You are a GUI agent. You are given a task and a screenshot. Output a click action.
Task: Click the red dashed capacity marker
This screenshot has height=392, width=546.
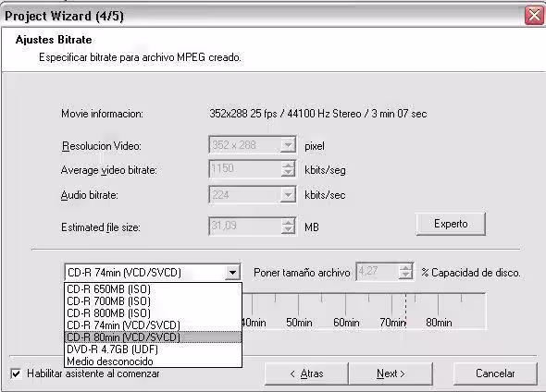(x=405, y=311)
